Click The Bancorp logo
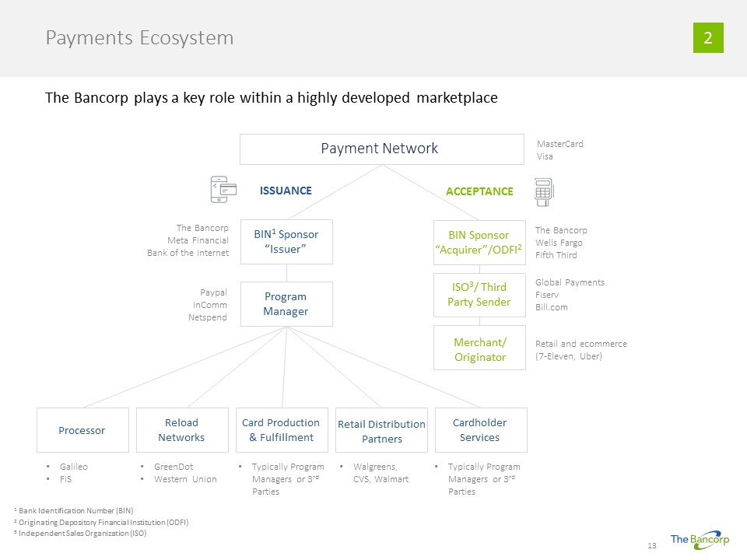This screenshot has height=560, width=747. coord(696,540)
